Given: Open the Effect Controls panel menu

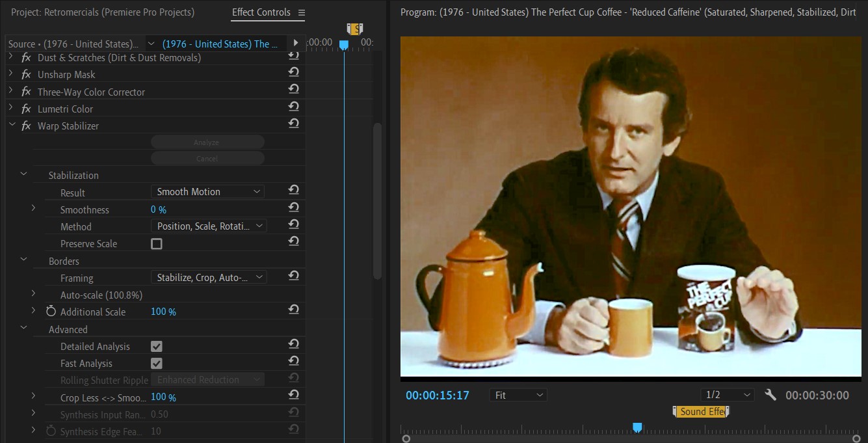Looking at the screenshot, I should (x=301, y=12).
